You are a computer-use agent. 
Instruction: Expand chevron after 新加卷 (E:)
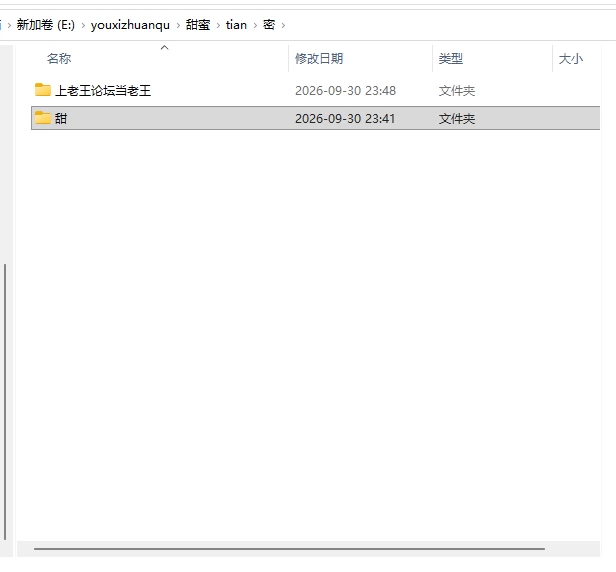coord(83,26)
